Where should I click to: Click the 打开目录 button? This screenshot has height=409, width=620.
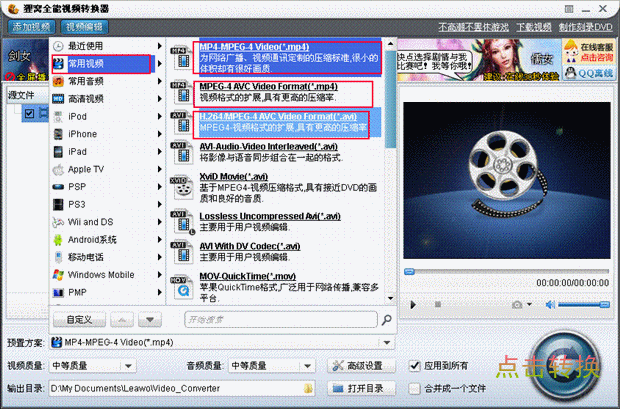pos(361,388)
